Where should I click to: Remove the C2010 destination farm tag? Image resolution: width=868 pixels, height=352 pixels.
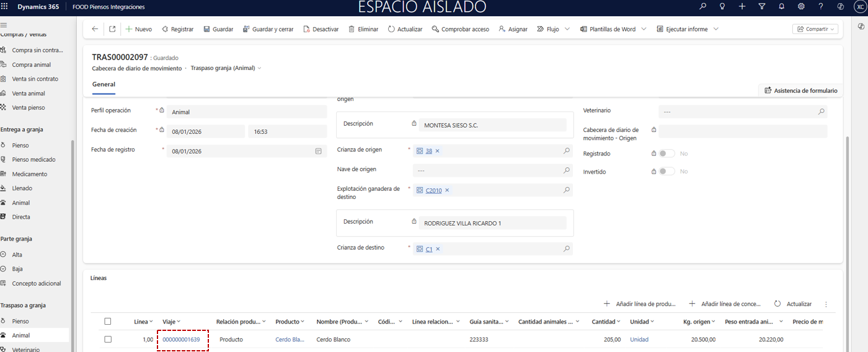[447, 190]
